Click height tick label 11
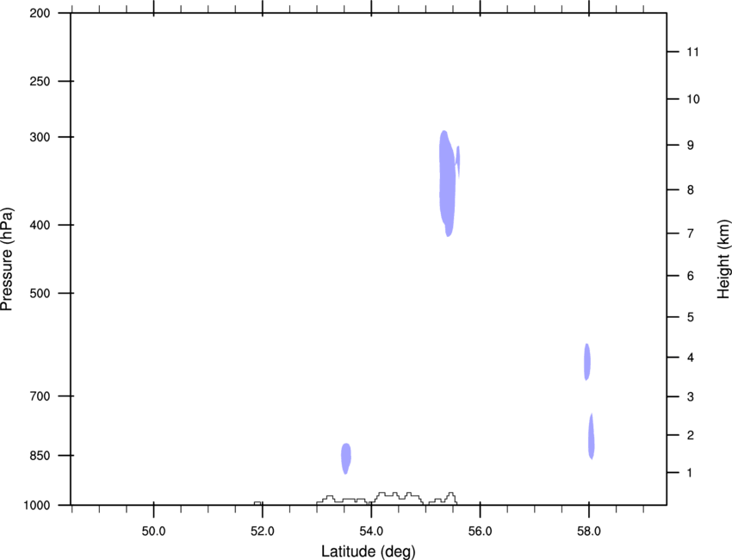The height and width of the screenshot is (560, 732). pyautogui.click(x=692, y=52)
